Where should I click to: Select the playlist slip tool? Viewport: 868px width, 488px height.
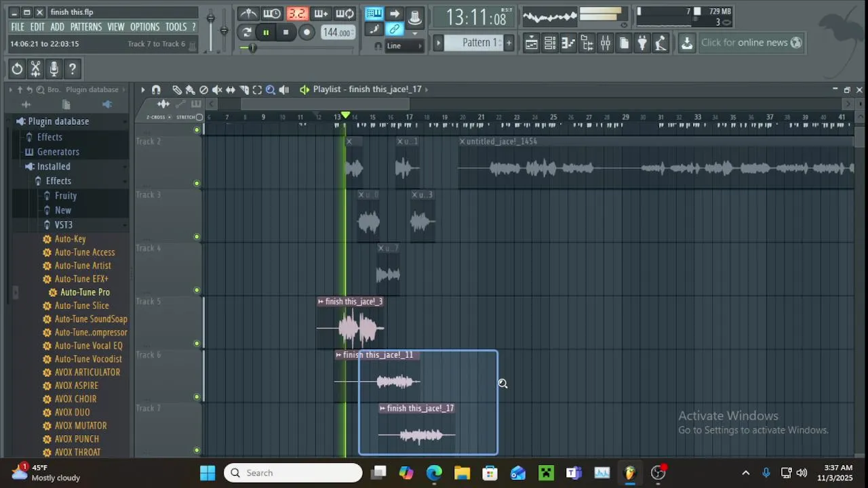coord(231,89)
